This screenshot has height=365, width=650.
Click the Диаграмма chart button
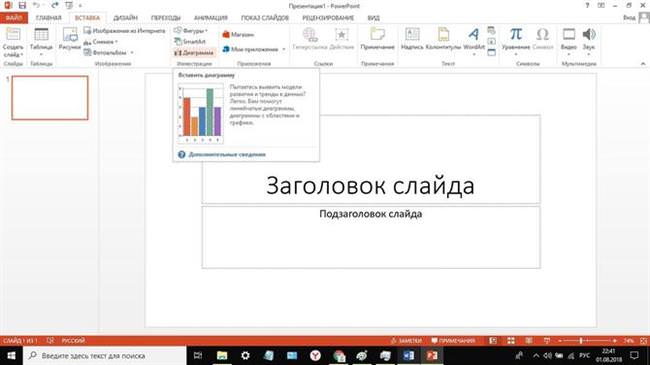tap(194, 53)
